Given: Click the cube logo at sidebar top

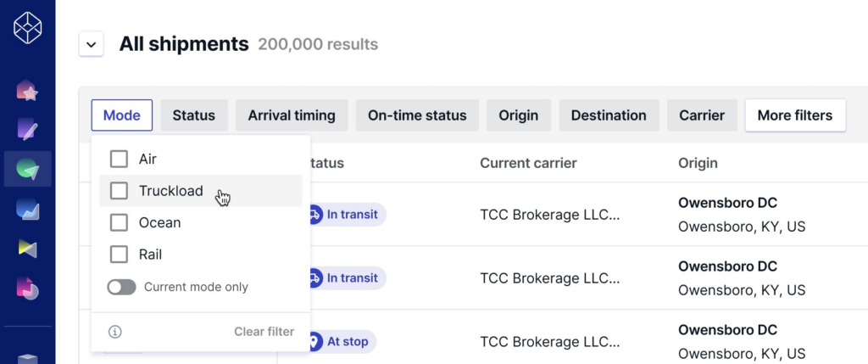Looking at the screenshot, I should (x=28, y=28).
